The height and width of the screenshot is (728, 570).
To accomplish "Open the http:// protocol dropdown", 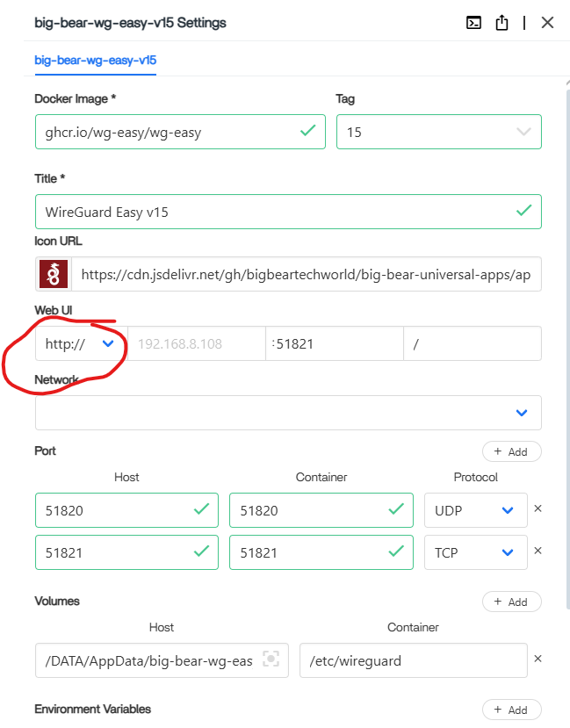I will 81,344.
